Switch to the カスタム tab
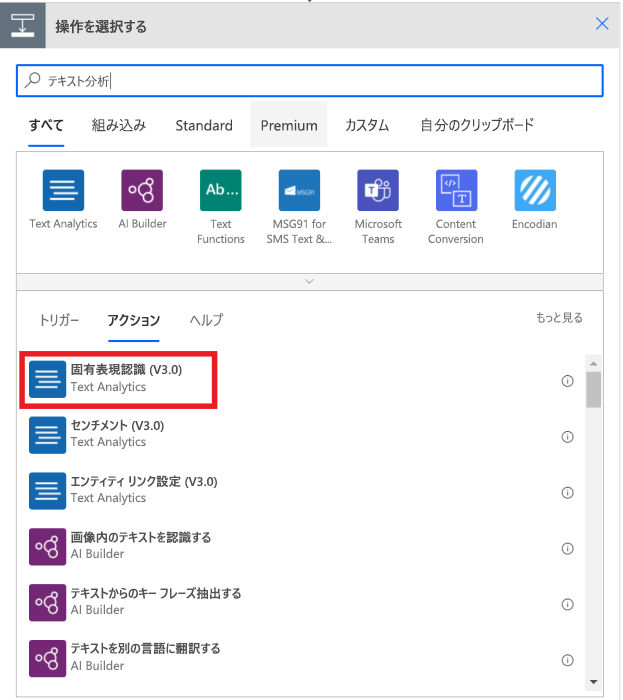 [367, 125]
